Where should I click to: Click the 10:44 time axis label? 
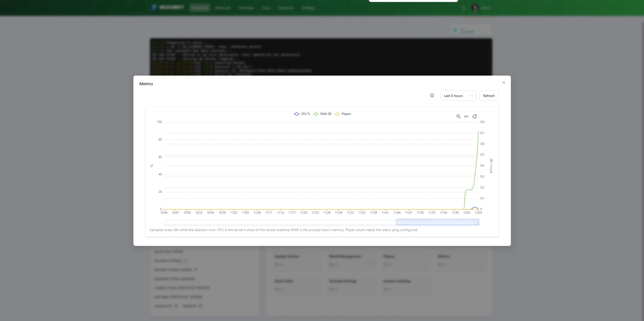coord(164,213)
